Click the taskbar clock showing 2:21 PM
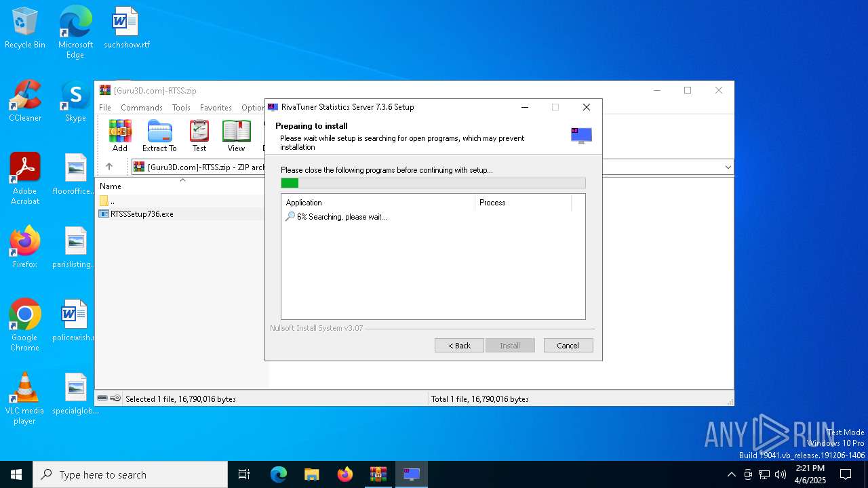 point(810,474)
